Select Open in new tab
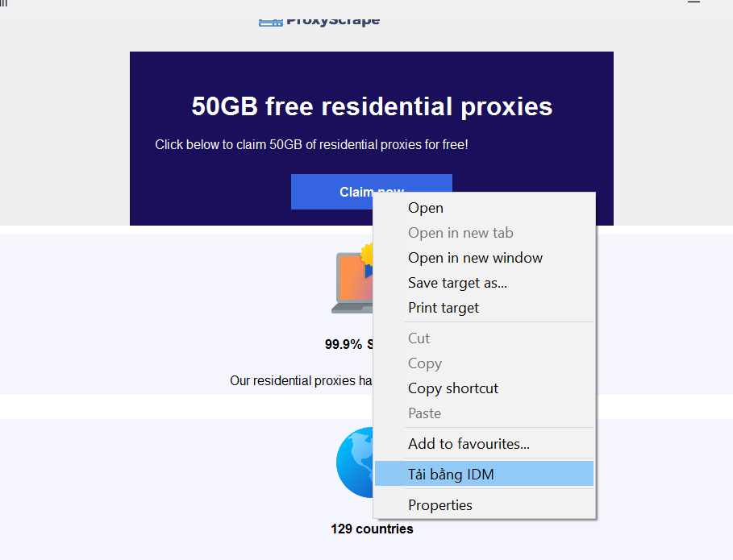 460,233
